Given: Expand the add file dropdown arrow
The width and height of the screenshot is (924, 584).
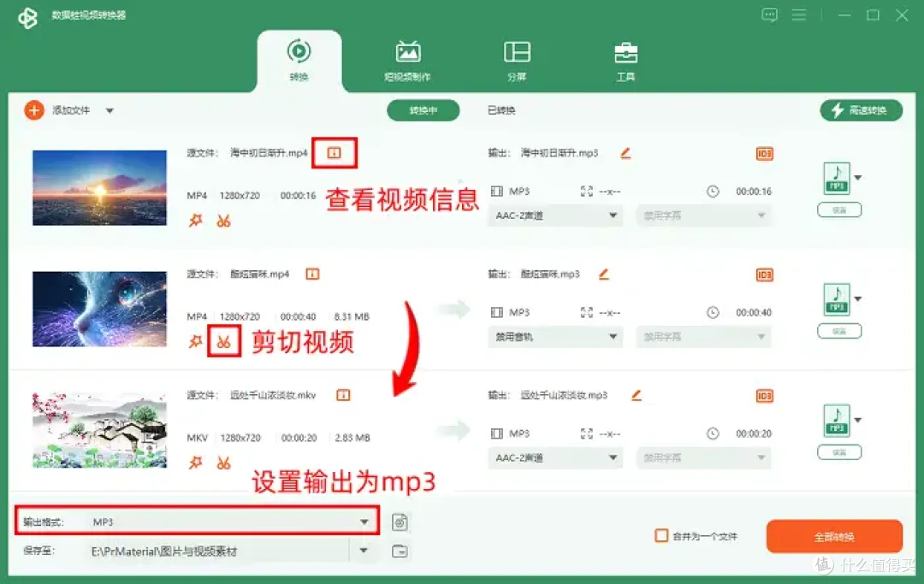Looking at the screenshot, I should point(110,110).
